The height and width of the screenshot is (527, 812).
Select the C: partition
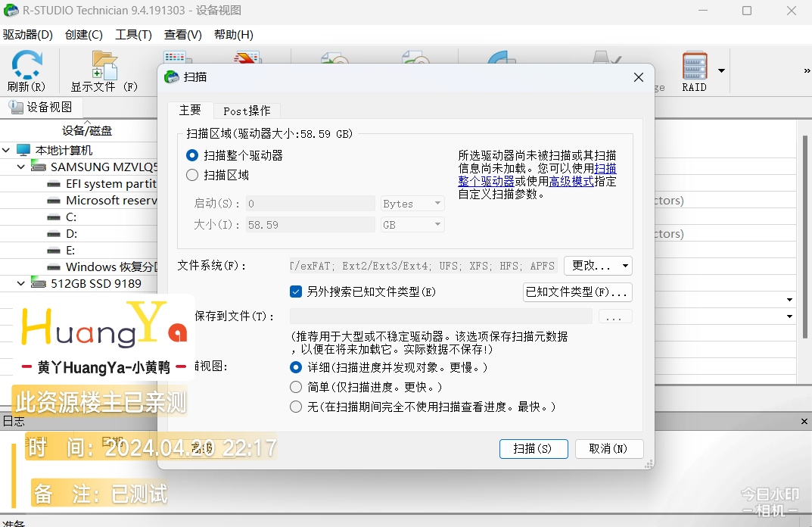tap(61, 217)
